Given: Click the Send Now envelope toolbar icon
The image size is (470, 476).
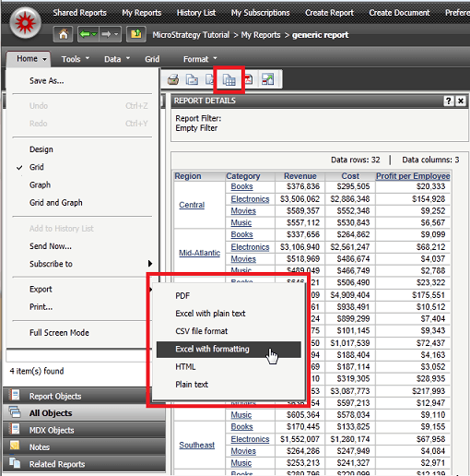Looking at the screenshot, I should [x=192, y=79].
